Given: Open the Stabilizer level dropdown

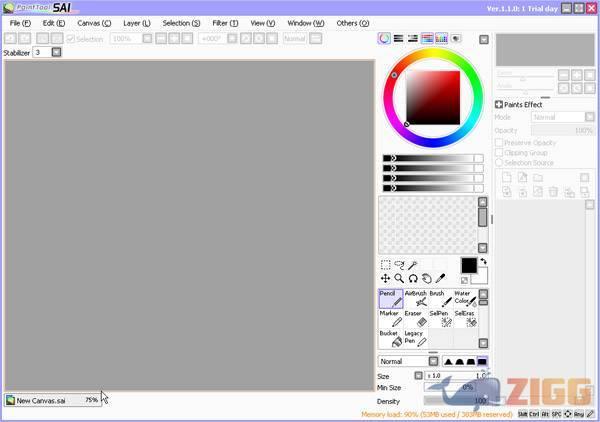Looking at the screenshot, I should point(56,52).
